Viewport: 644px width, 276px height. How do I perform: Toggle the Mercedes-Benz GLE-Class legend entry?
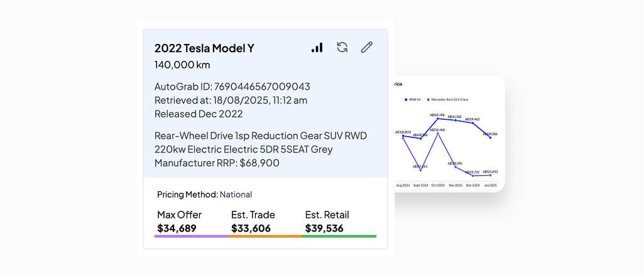coord(448,100)
